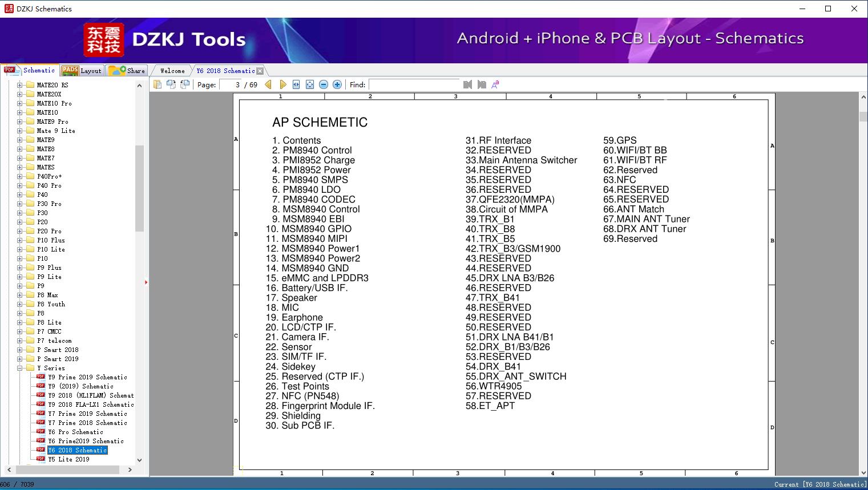Click the Find text box
868x490 pixels.
point(414,84)
